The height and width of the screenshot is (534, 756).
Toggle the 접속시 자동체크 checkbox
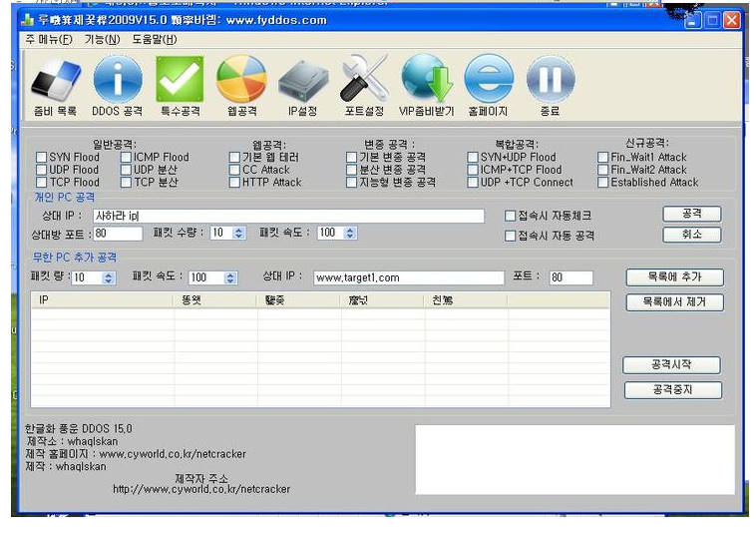[510, 216]
